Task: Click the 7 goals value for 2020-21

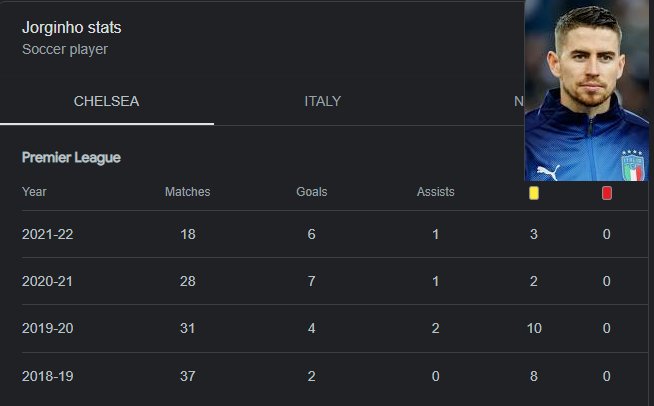Action: (312, 281)
